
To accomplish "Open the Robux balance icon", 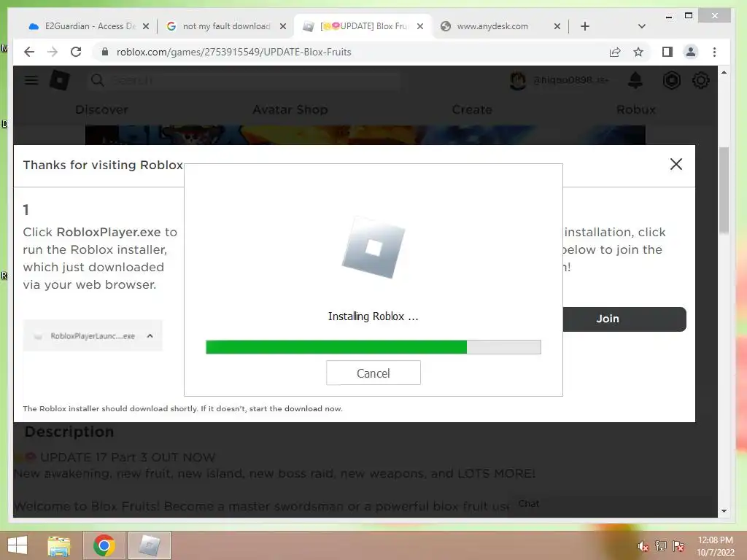I will pos(672,80).
